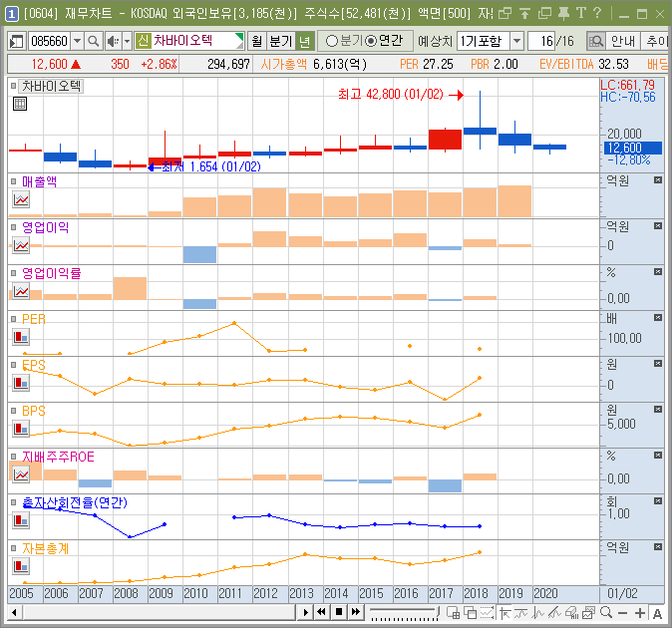Collapse the PER panel with its corner button

coord(658,317)
